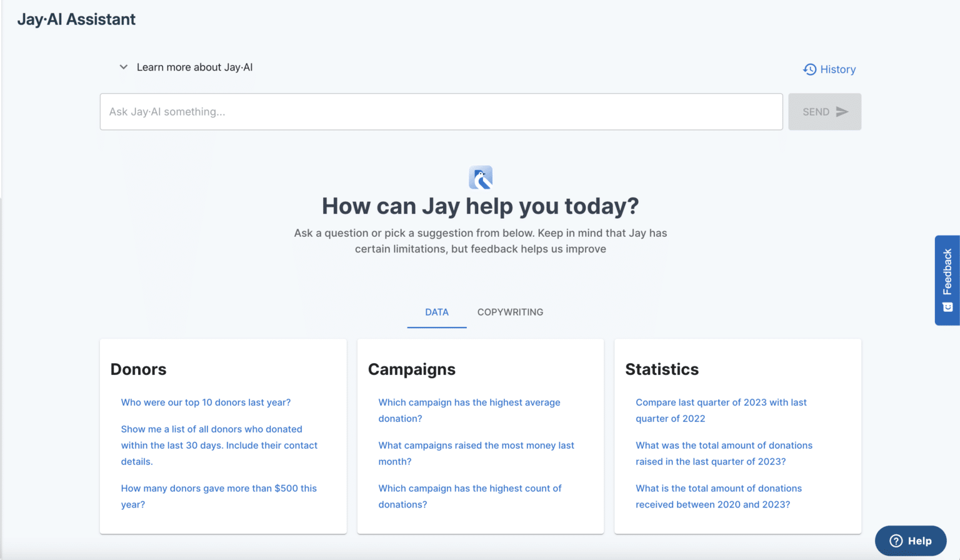Open the Help button
Viewport: 960px width, 560px height.
click(x=911, y=541)
